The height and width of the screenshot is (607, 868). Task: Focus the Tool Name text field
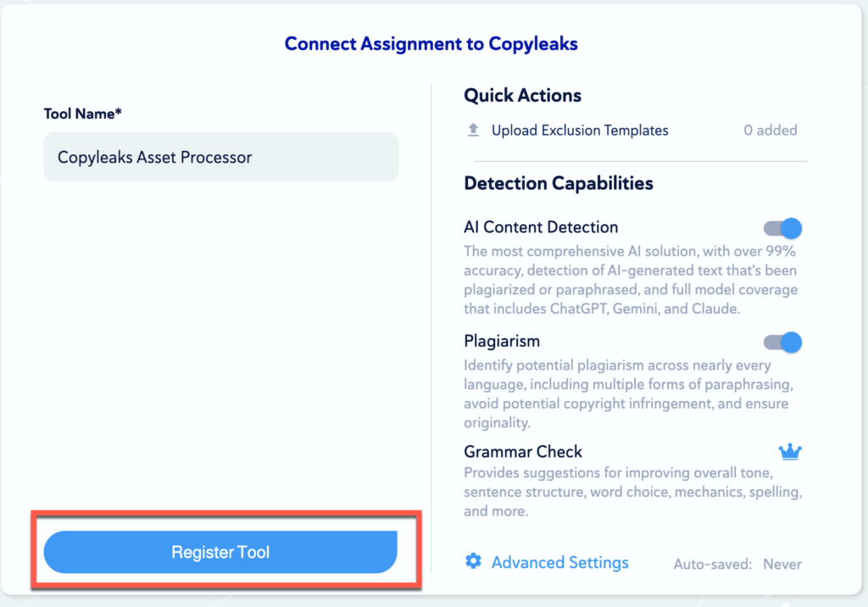point(220,157)
